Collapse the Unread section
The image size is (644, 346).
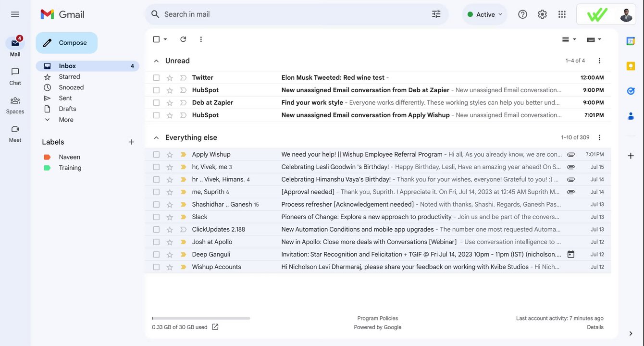[156, 61]
